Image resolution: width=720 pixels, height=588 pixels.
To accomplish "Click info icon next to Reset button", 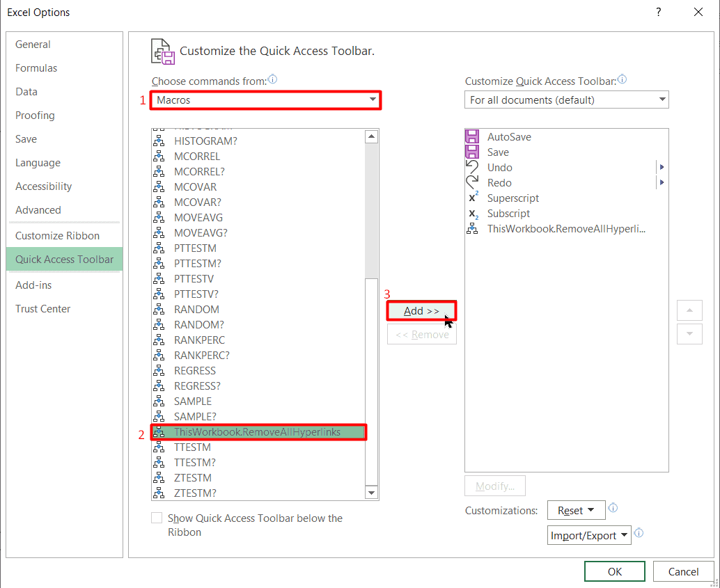I will 613,508.
